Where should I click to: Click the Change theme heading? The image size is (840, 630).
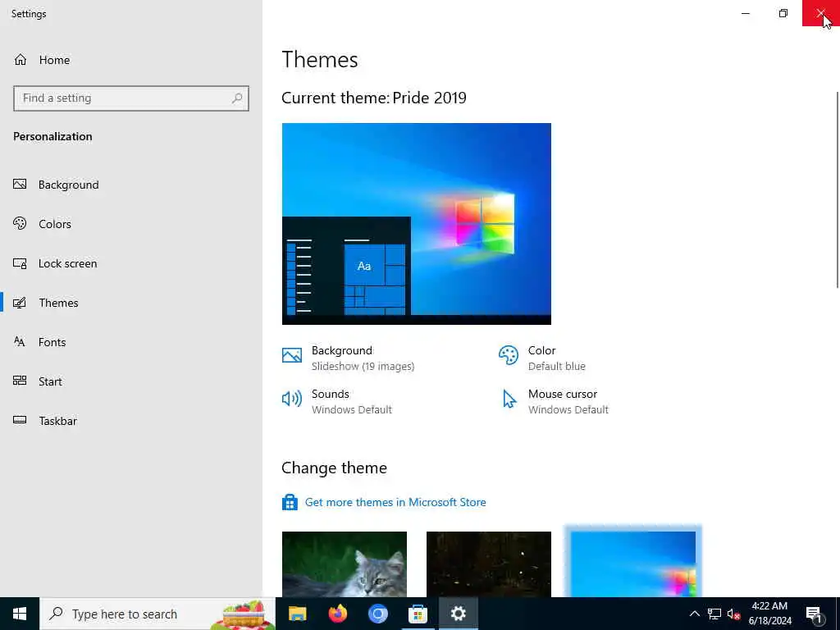[335, 468]
